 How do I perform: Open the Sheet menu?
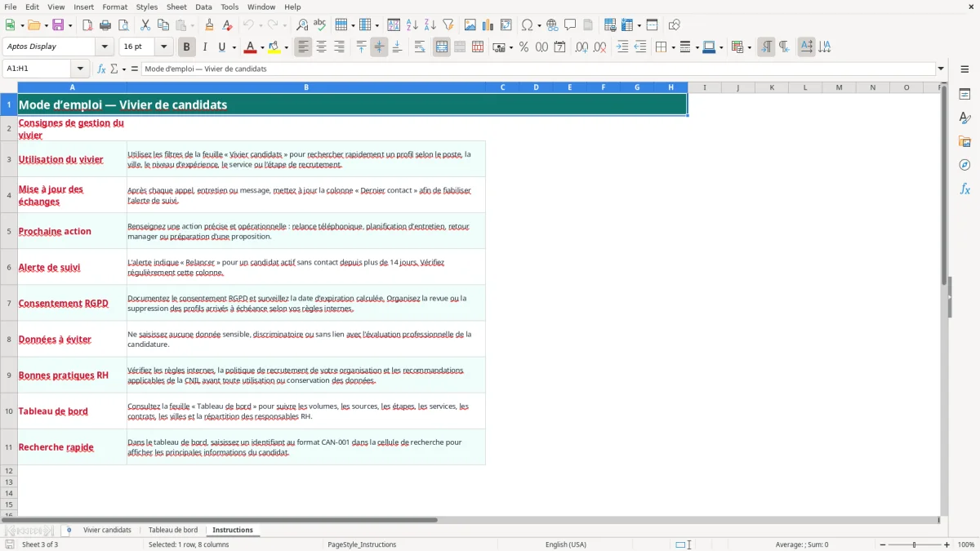(176, 7)
